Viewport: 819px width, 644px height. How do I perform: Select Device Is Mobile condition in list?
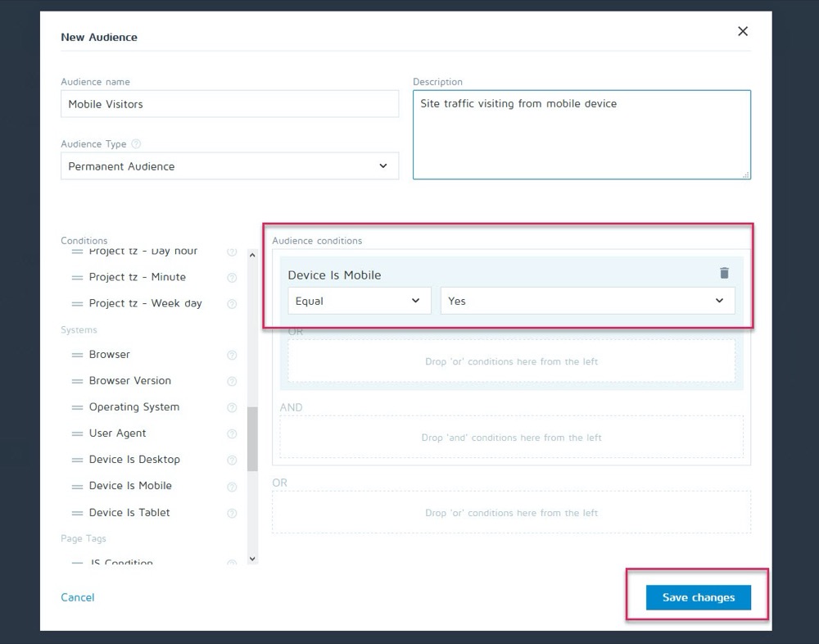pyautogui.click(x=130, y=486)
